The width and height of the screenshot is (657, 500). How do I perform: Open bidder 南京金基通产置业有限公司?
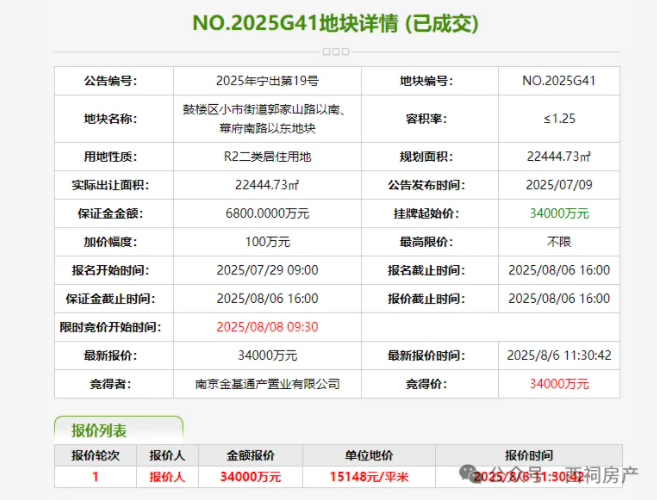coord(267,383)
